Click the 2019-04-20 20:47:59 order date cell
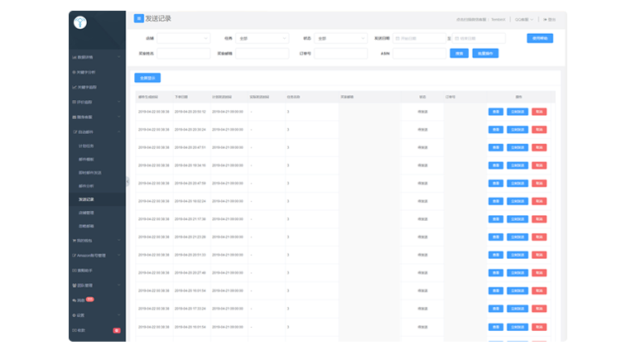636x364 pixels. point(190,183)
